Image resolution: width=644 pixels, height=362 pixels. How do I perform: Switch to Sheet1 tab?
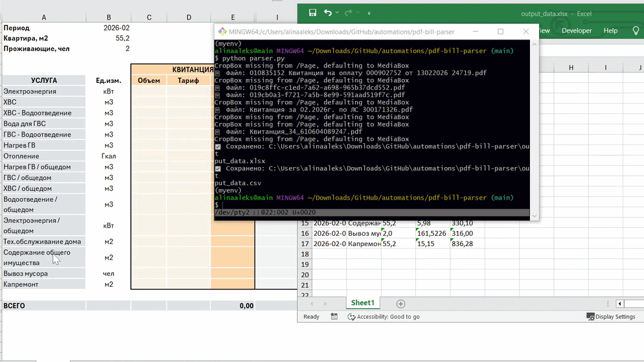click(x=363, y=303)
